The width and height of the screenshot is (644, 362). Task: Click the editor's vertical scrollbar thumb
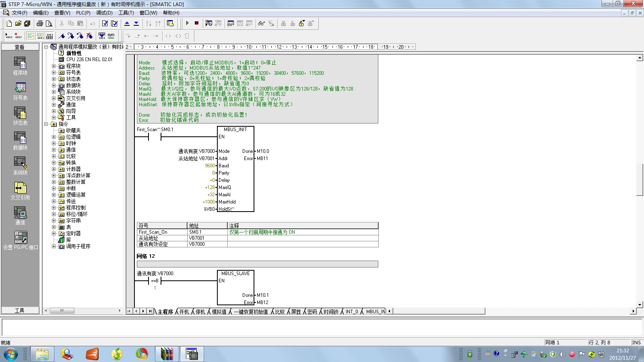(x=640, y=179)
